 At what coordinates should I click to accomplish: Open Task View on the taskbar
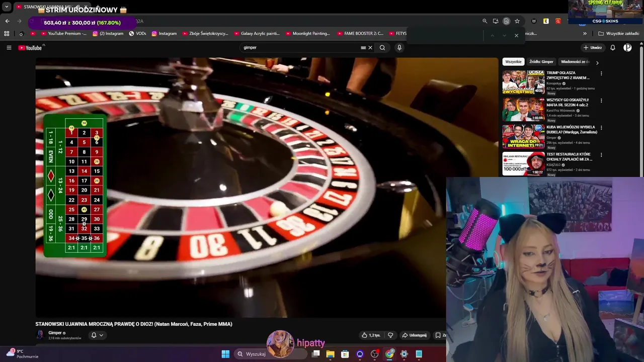[x=316, y=354]
